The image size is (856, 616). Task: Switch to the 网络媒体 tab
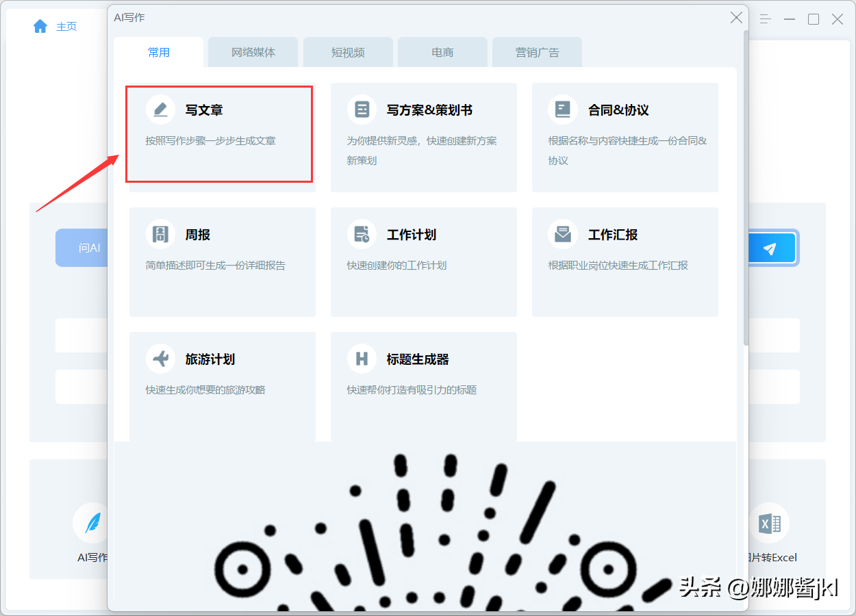pos(253,52)
